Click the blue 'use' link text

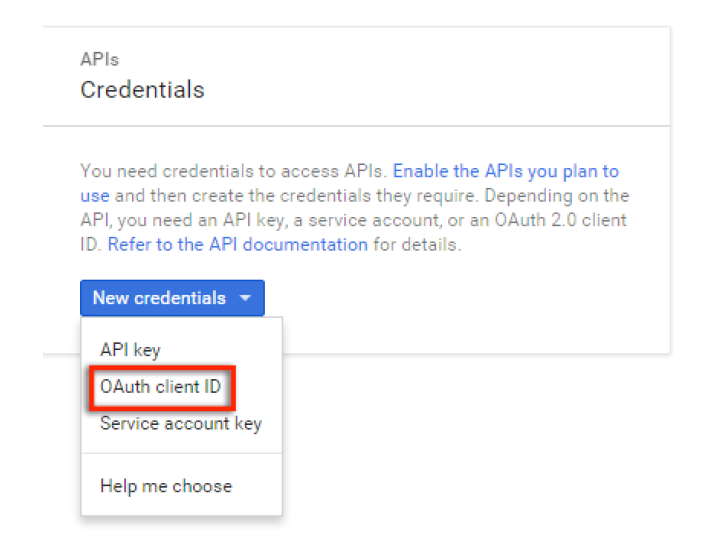point(95,196)
